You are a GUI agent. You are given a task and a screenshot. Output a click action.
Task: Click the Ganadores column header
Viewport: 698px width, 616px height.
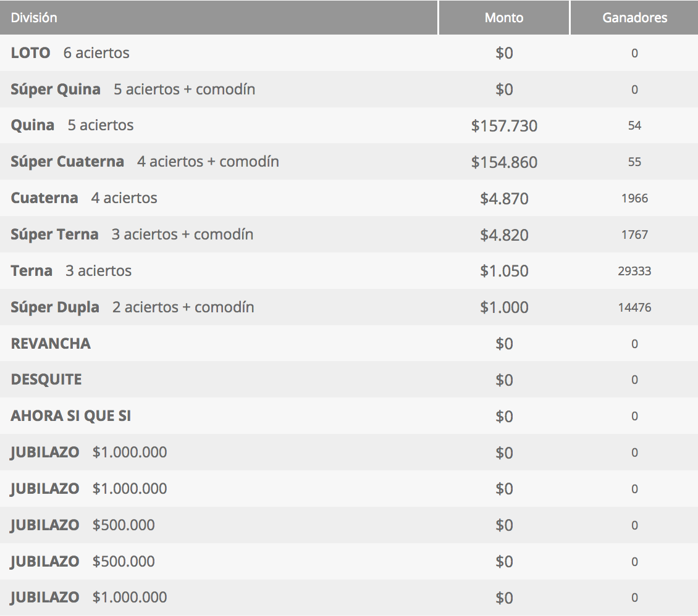(634, 17)
